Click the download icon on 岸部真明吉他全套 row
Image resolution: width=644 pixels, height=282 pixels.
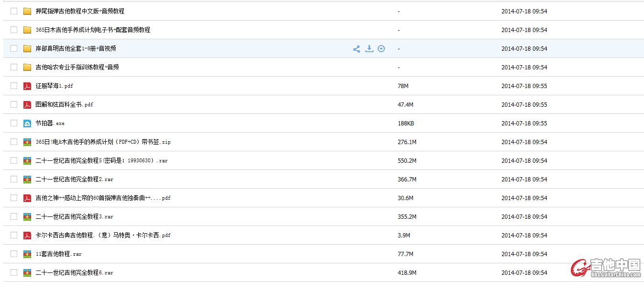369,48
